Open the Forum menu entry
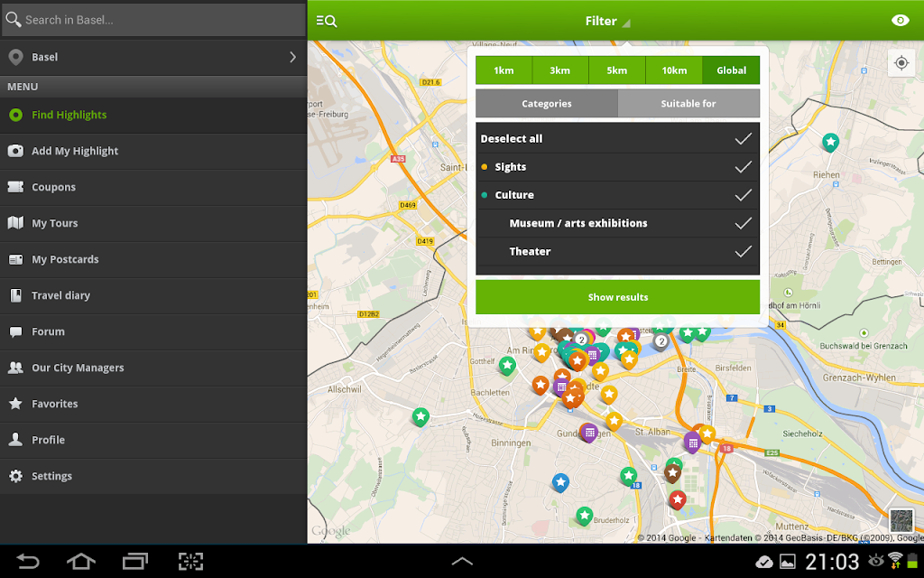Viewport: 924px width, 578px height. 153,331
